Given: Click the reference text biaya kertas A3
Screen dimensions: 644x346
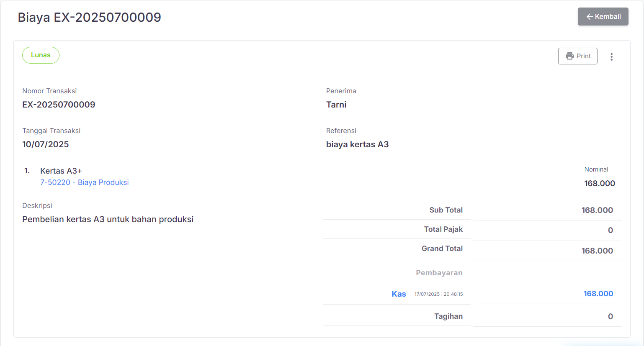Looking at the screenshot, I should 357,144.
